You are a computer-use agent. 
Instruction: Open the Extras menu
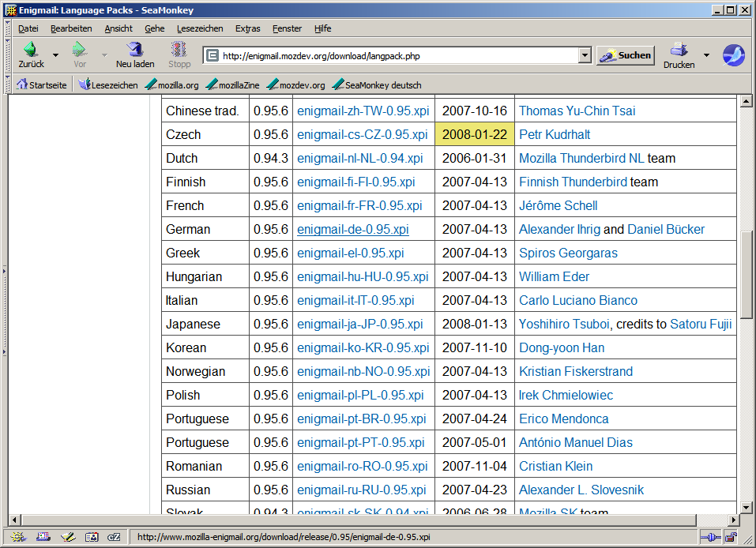tap(247, 28)
